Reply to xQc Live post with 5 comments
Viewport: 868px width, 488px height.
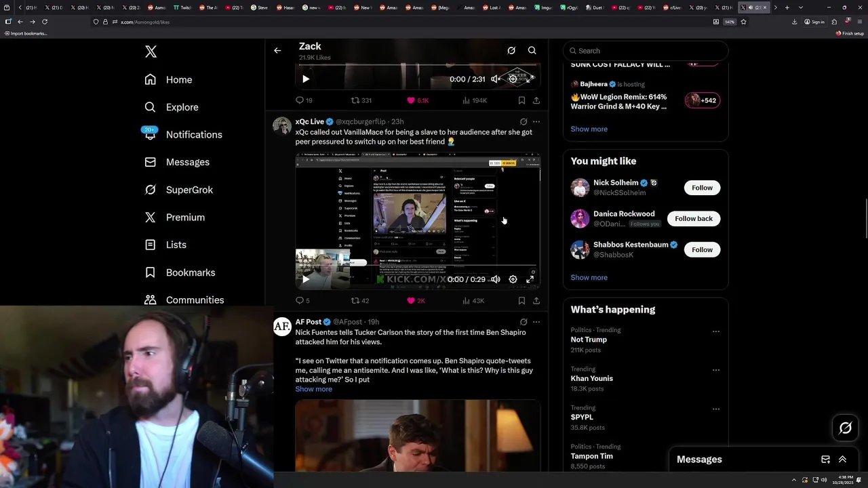pyautogui.click(x=302, y=301)
